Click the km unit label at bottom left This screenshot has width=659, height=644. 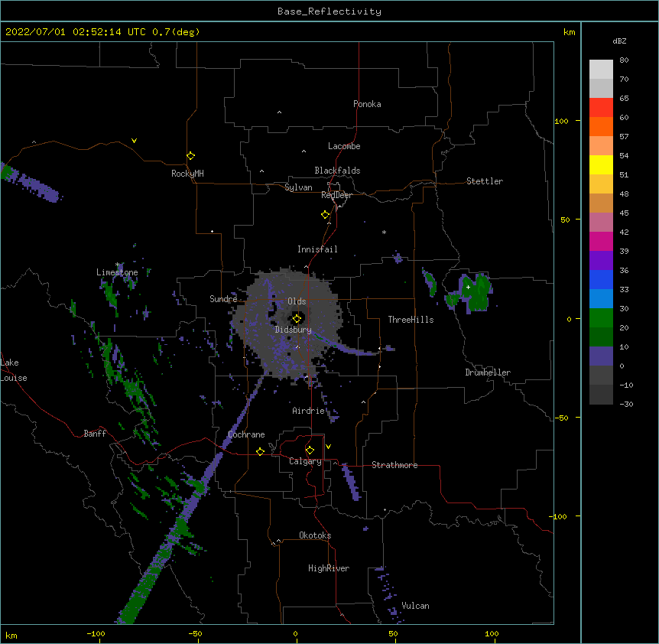pyautogui.click(x=11, y=635)
